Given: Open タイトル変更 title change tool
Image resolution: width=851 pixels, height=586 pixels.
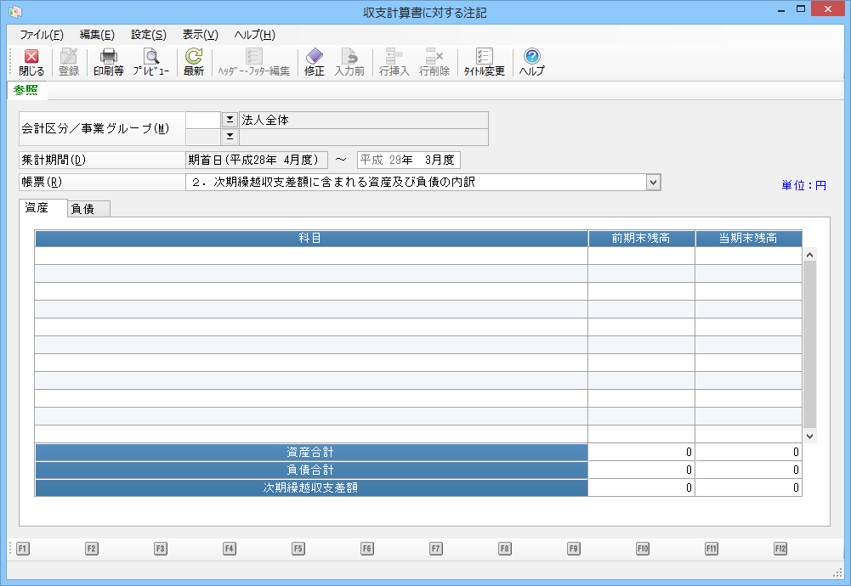Looking at the screenshot, I should tap(484, 63).
